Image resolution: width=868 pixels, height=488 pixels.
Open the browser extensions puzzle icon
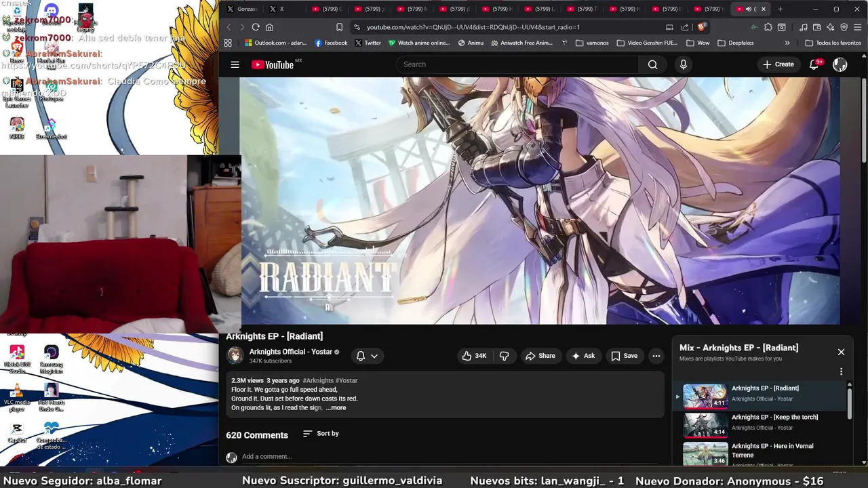pos(768,27)
